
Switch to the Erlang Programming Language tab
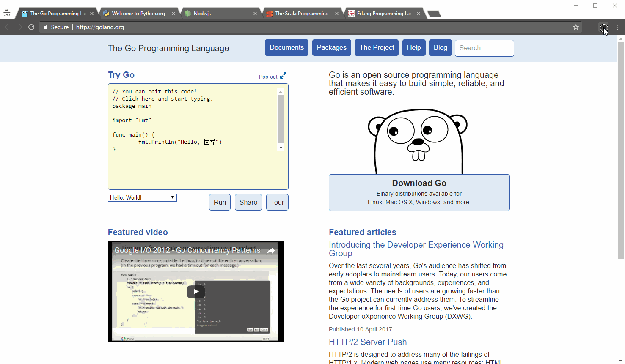(x=383, y=14)
